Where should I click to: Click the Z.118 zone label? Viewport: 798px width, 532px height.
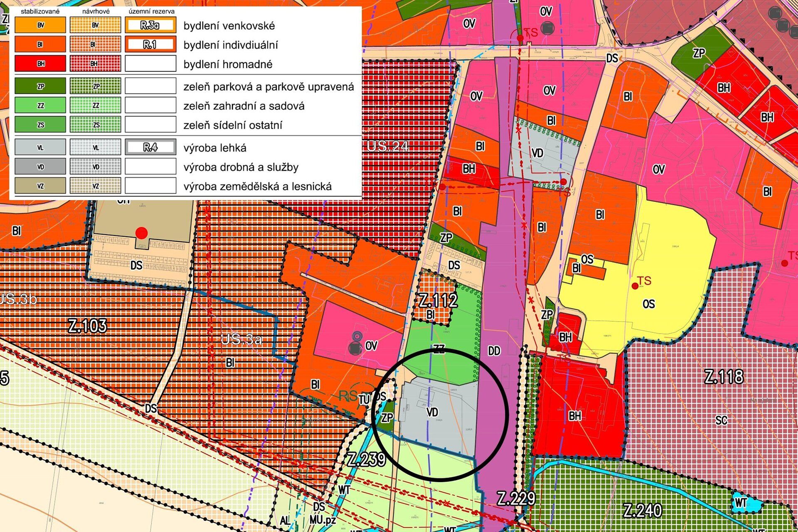click(724, 377)
